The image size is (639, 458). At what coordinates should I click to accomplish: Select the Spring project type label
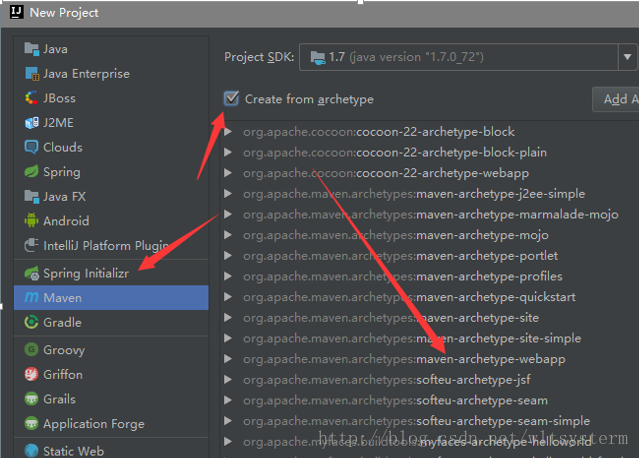pyautogui.click(x=62, y=172)
